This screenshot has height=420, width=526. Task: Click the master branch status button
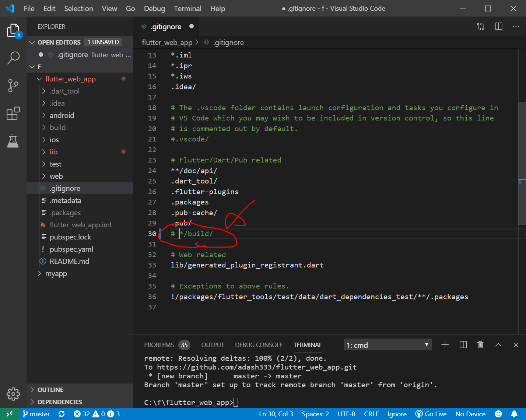[36, 414]
